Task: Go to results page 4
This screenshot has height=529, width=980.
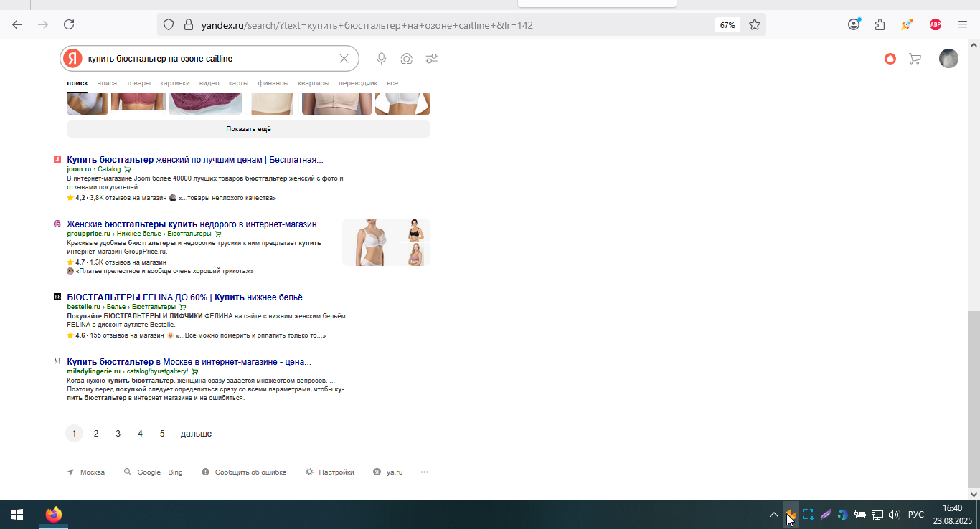Action: [x=140, y=434]
